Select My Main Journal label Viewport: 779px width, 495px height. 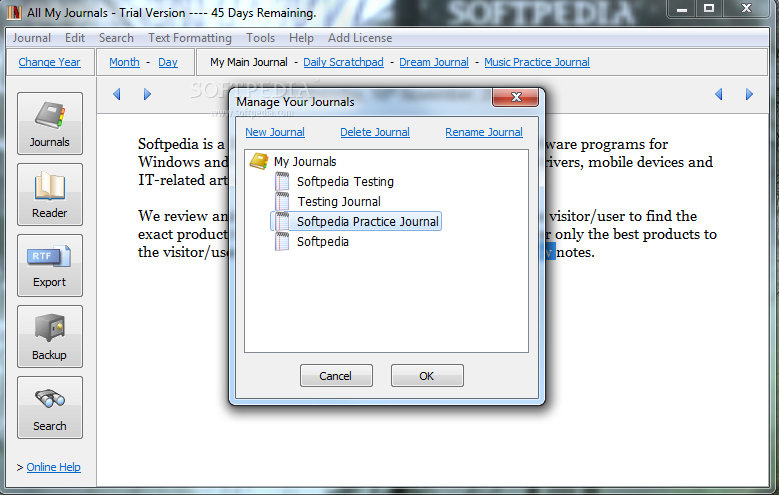pyautogui.click(x=248, y=62)
